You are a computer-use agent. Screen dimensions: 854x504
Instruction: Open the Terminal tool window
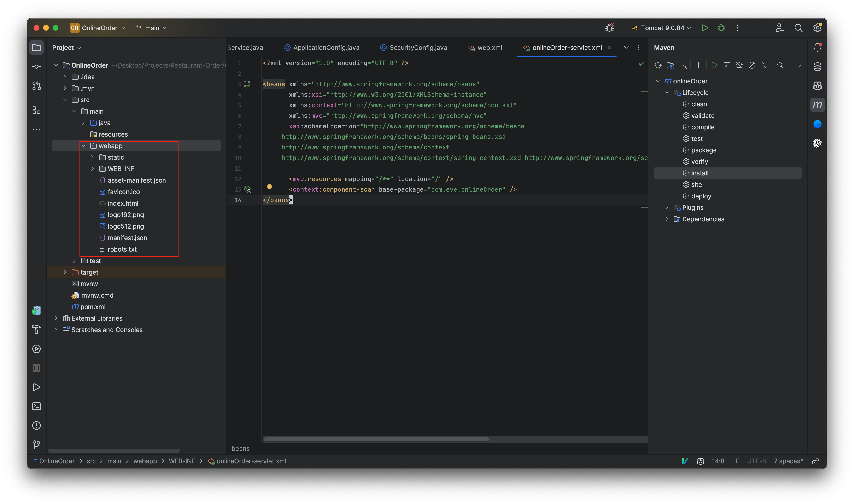36,406
